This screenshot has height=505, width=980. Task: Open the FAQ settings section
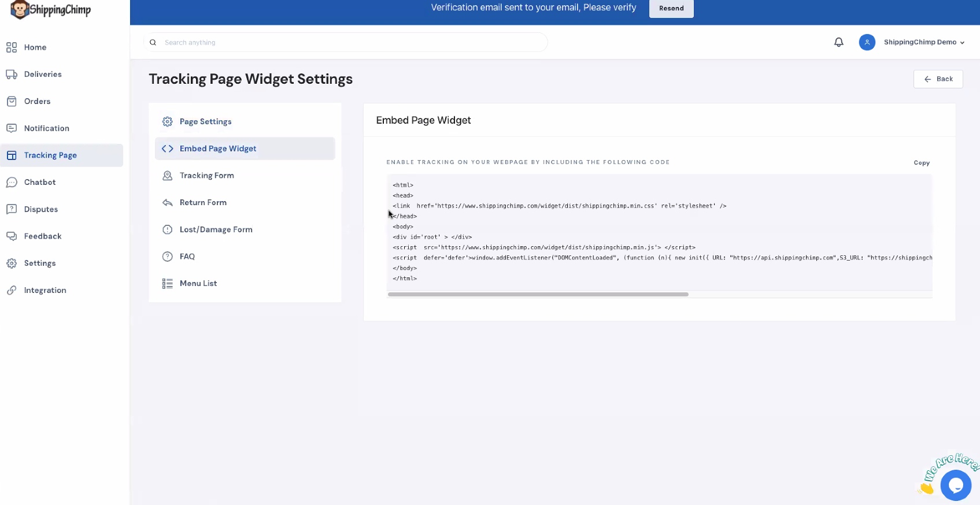pyautogui.click(x=187, y=257)
